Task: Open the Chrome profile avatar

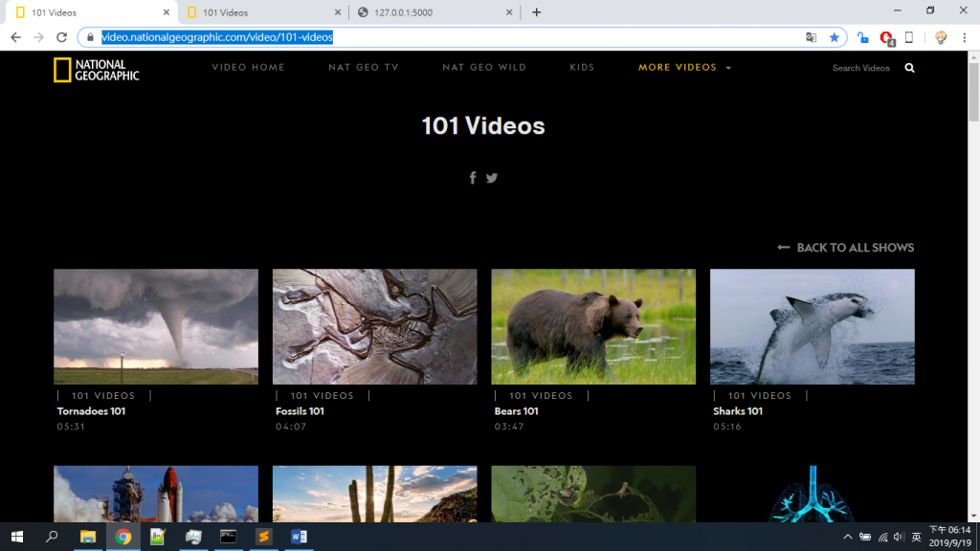Action: tap(941, 37)
